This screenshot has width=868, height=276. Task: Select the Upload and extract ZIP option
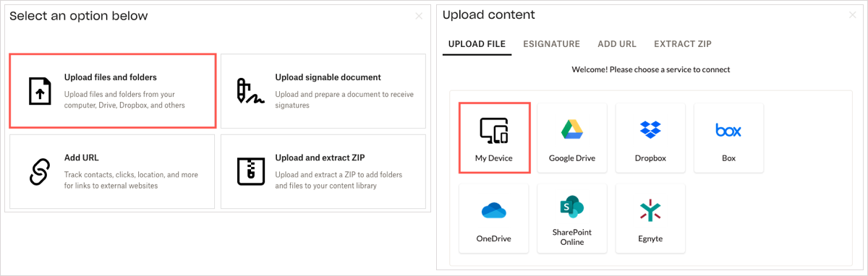(323, 171)
